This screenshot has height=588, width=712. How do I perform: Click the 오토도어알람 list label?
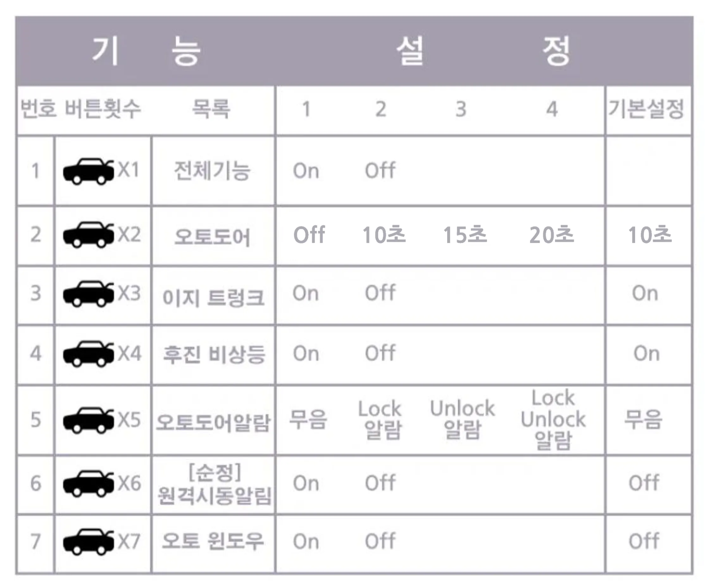pos(213,423)
